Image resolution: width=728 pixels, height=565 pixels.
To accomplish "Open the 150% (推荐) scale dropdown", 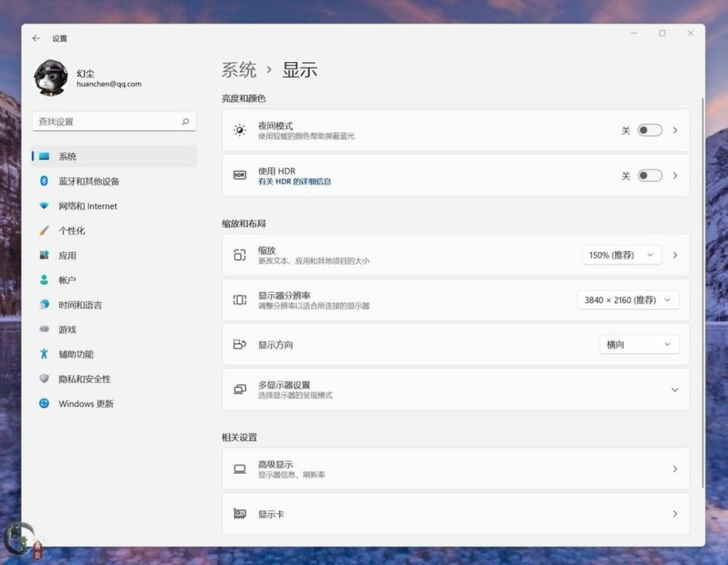I will tap(622, 255).
